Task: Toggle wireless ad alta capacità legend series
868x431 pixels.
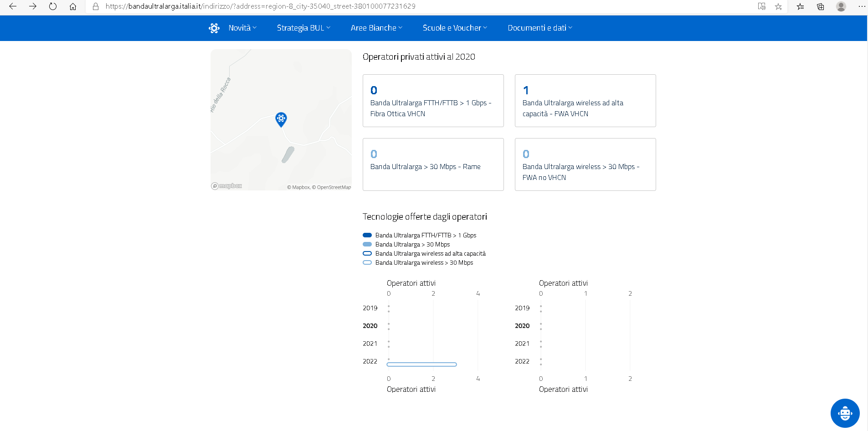Action: 430,254
